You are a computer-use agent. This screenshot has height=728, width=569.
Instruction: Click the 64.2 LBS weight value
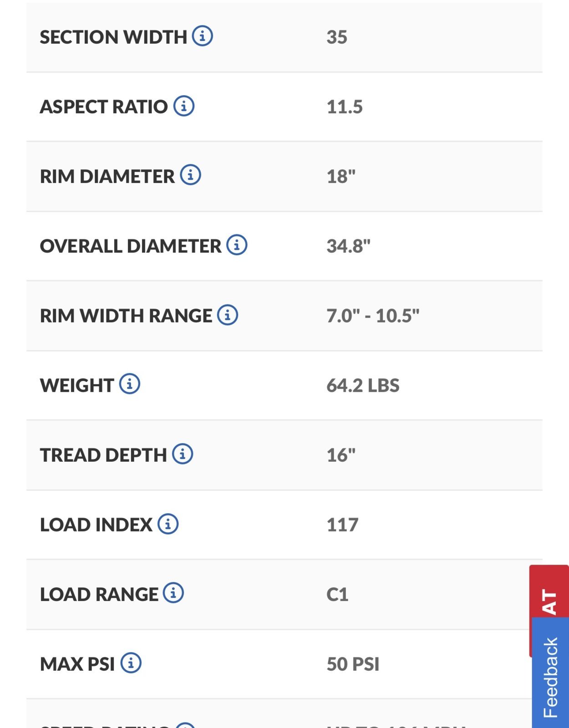pos(363,385)
